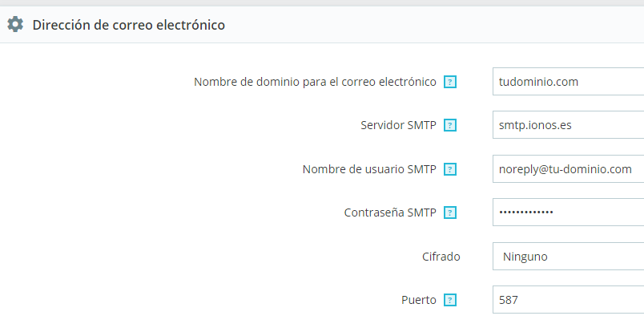644x332 pixels.
Task: Click the "Nombre de dominio para el correo electrónico" label
Action: tap(315, 82)
